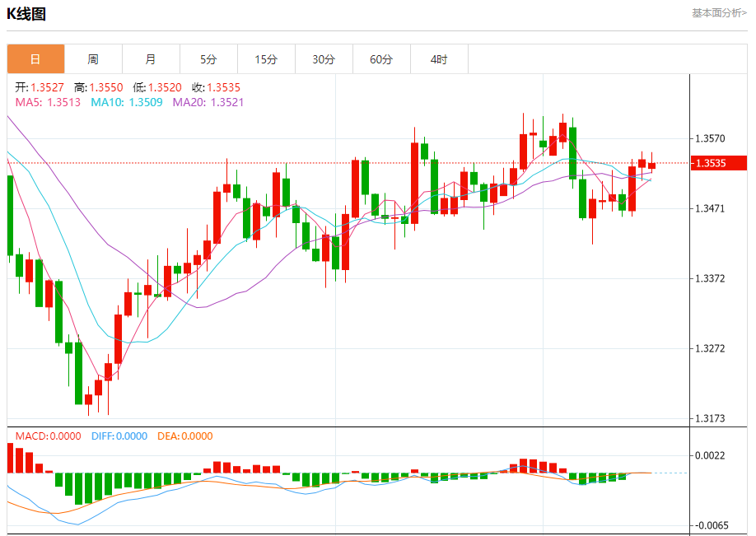Screen dimensions: 756x536
Task: Click the K线图 heading
Action: [x=26, y=13]
